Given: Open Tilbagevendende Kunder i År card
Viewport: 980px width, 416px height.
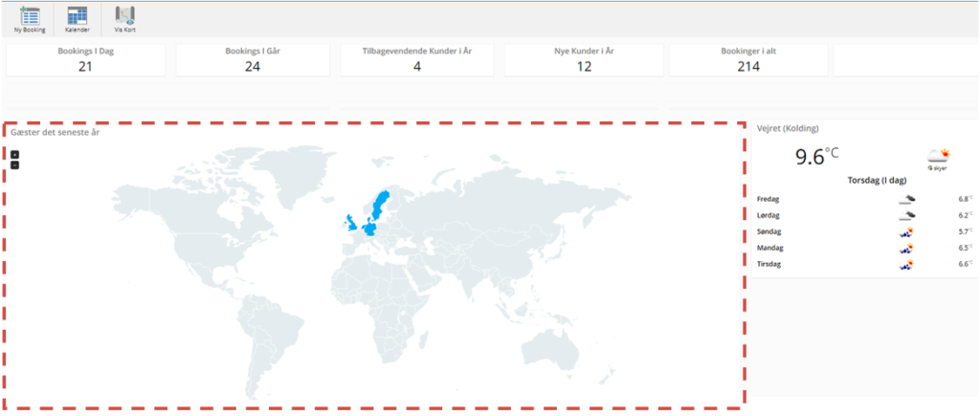Looking at the screenshot, I should 417,59.
